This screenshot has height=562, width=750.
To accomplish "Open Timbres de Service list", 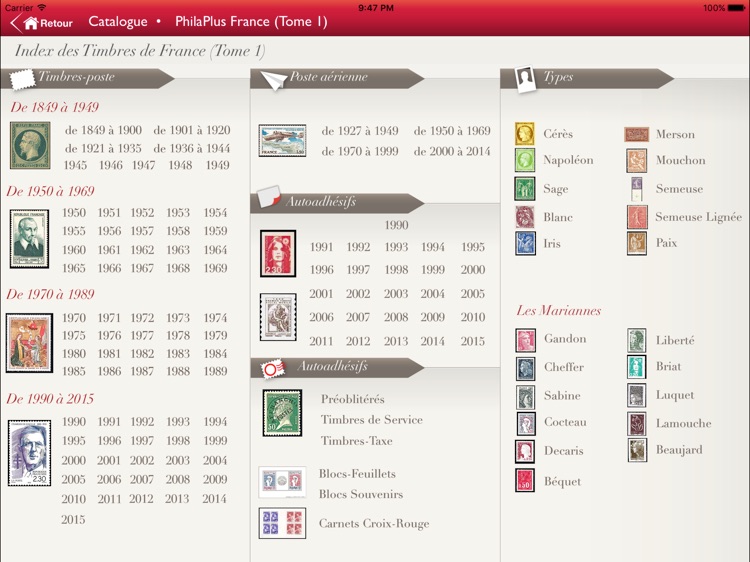I will click(372, 419).
